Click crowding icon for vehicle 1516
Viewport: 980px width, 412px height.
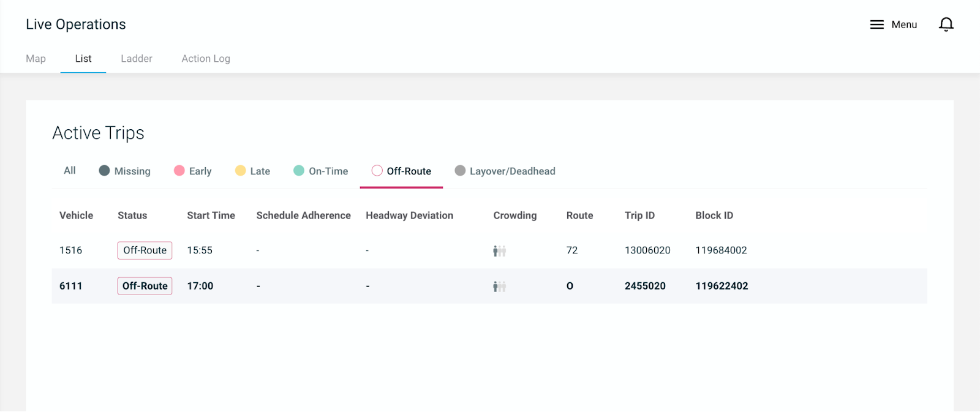click(499, 251)
